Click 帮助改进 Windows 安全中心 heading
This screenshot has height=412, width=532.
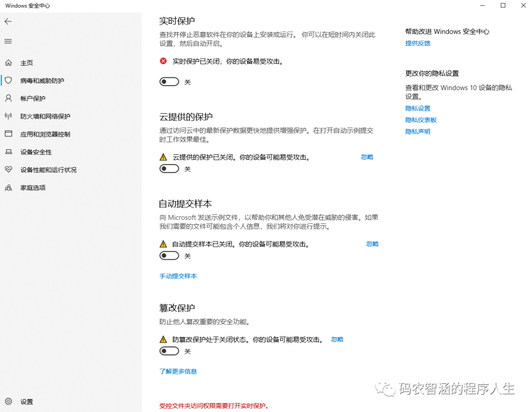click(447, 32)
